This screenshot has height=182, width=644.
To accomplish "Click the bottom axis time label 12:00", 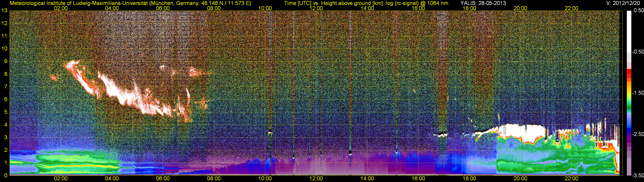I will coord(316,179).
